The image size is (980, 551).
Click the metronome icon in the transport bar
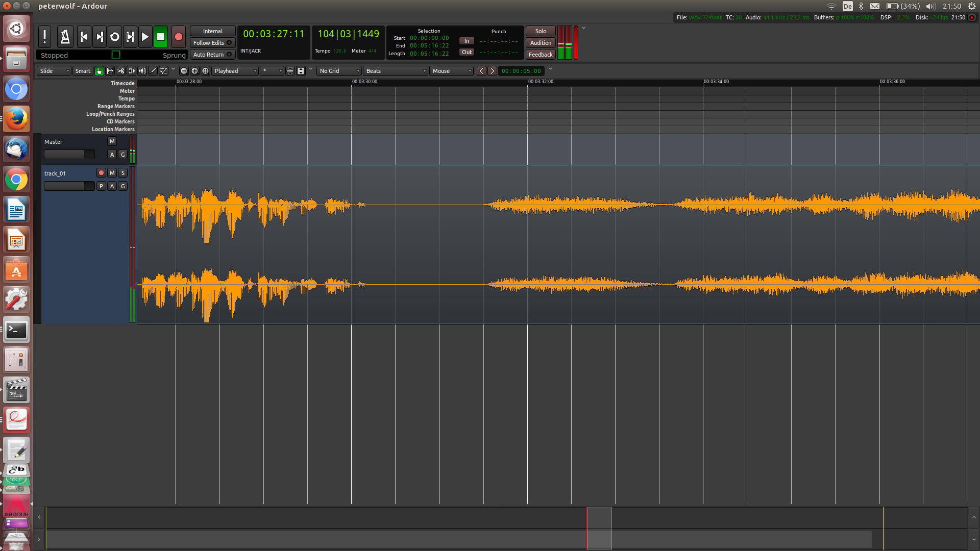(65, 36)
